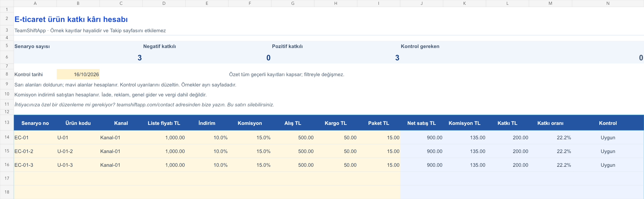Select the 15.0% commission in row EC-01-3
Image resolution: width=644 pixels, height=199 pixels.
(250, 165)
